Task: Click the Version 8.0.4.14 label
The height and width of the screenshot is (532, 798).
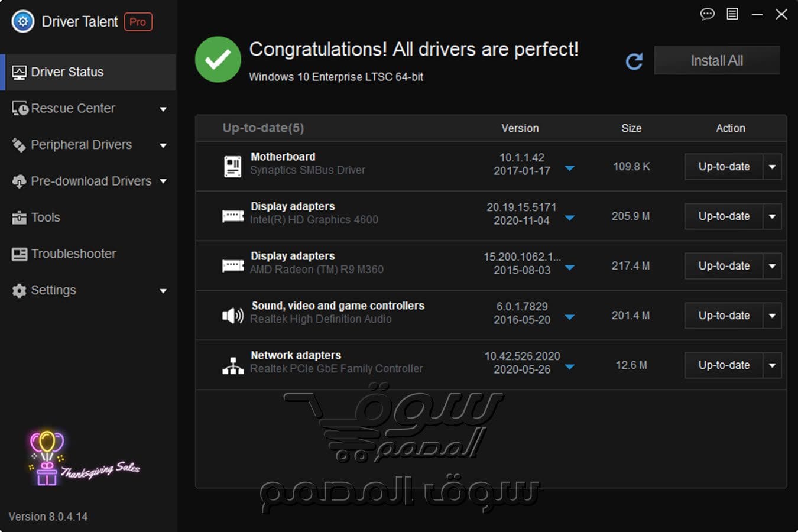Action: coord(48,517)
